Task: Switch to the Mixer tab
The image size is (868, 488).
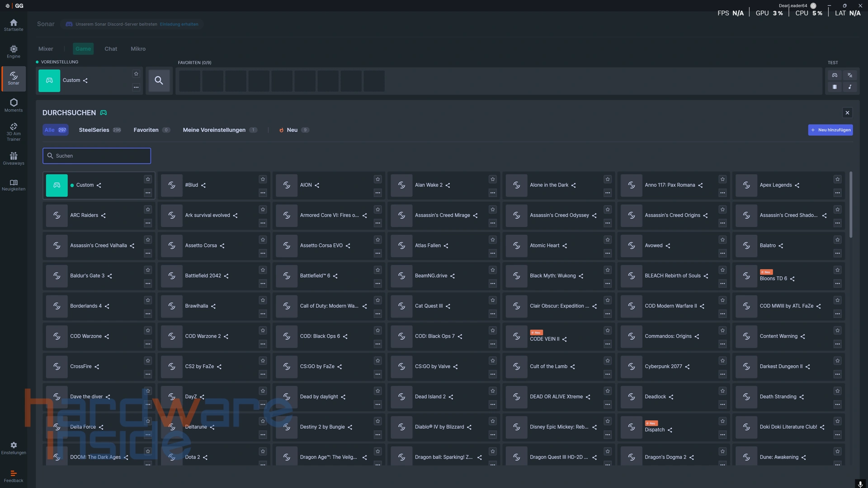Action: point(46,49)
